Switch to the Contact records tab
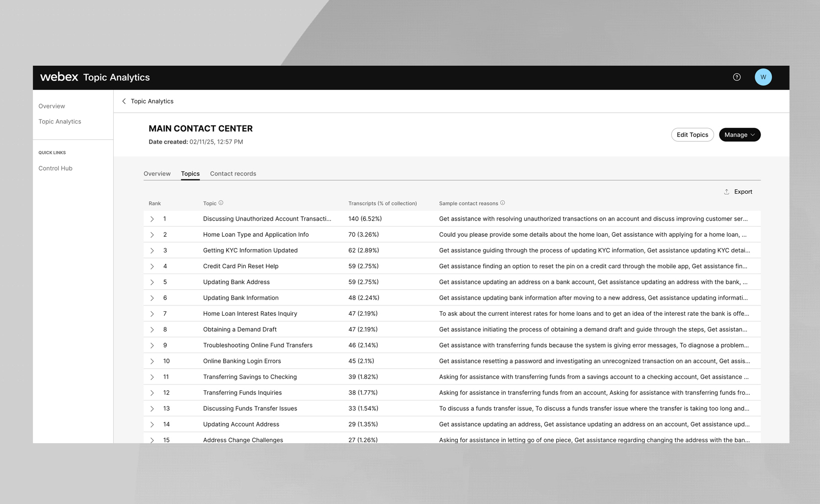 click(x=233, y=174)
